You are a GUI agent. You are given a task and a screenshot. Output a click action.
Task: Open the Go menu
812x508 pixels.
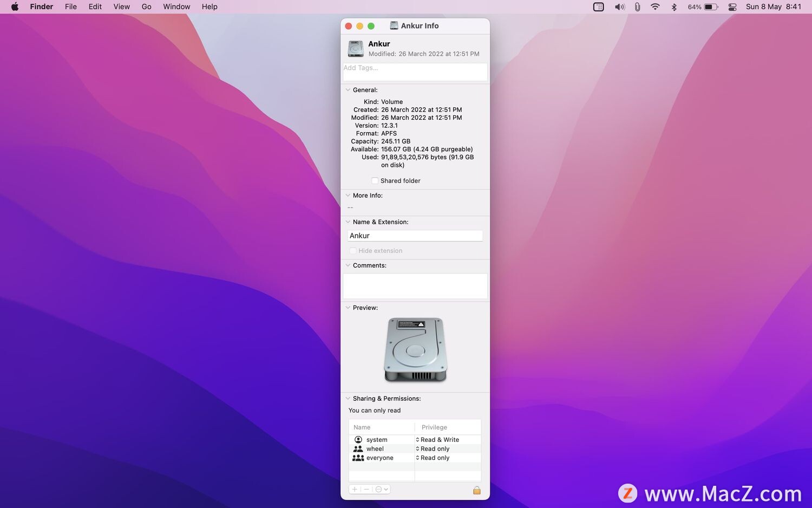[147, 6]
